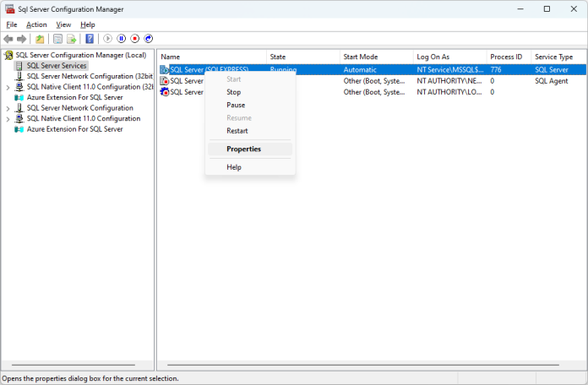Click the blue Help question mark icon
Screen dimensions: 588x385
click(x=90, y=39)
